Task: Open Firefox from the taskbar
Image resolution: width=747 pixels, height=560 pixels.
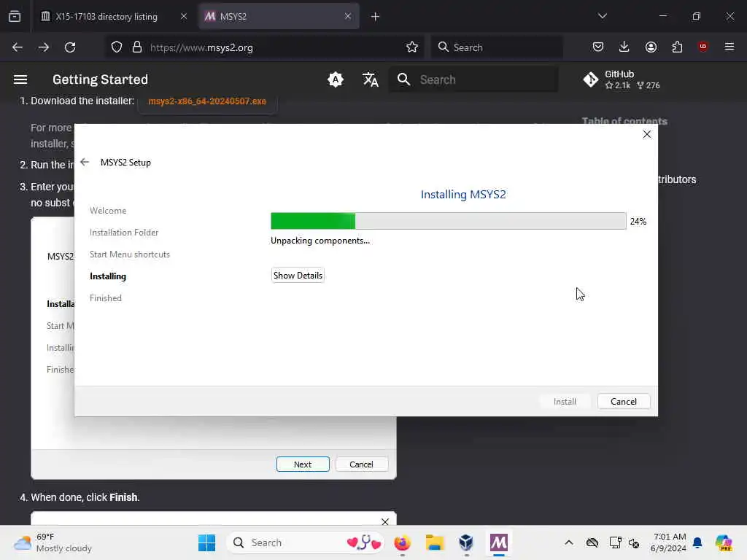Action: pyautogui.click(x=403, y=542)
